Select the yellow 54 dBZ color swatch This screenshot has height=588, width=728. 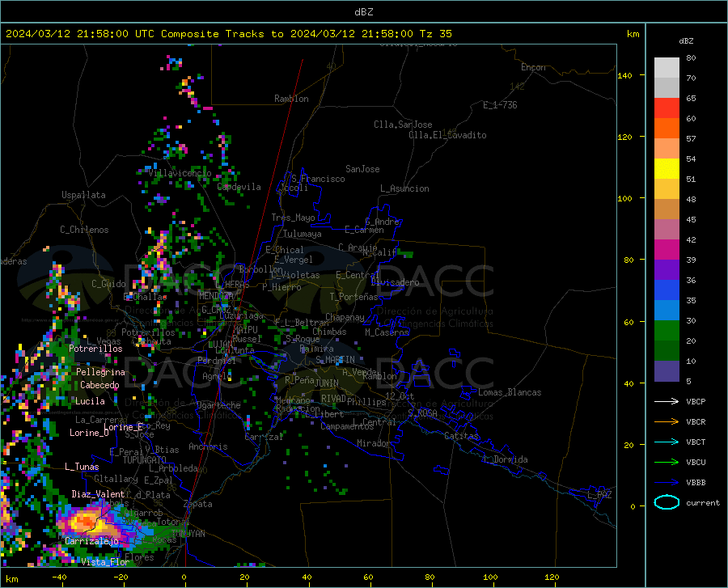point(667,169)
